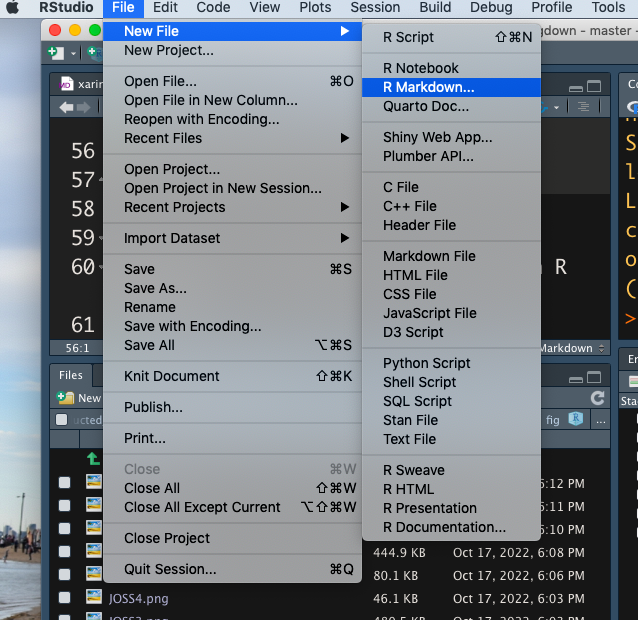Select Quarto Doc... menu entry

(451, 106)
